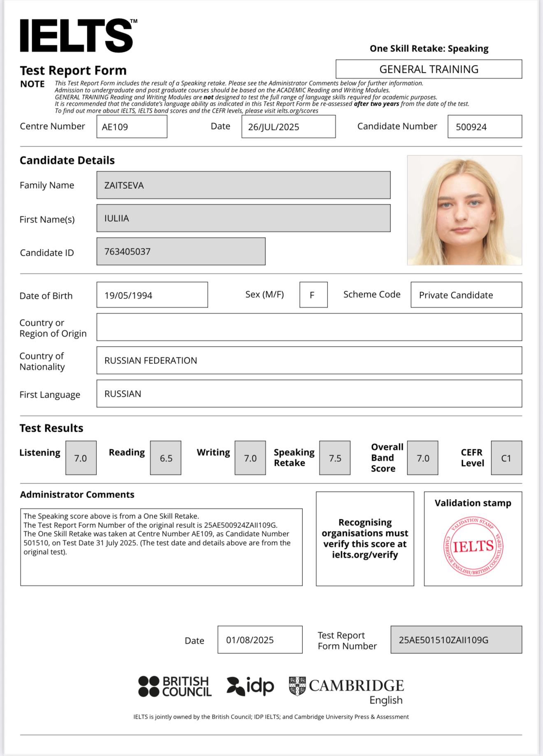Click the GENERAL TRAINING module box
Viewport: 543px width, 756px height.
coord(429,69)
